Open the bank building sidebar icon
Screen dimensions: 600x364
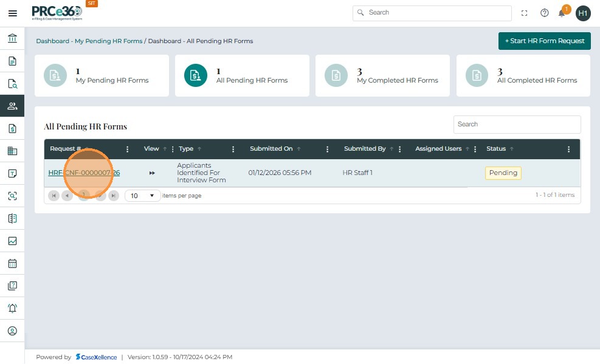click(x=12, y=38)
